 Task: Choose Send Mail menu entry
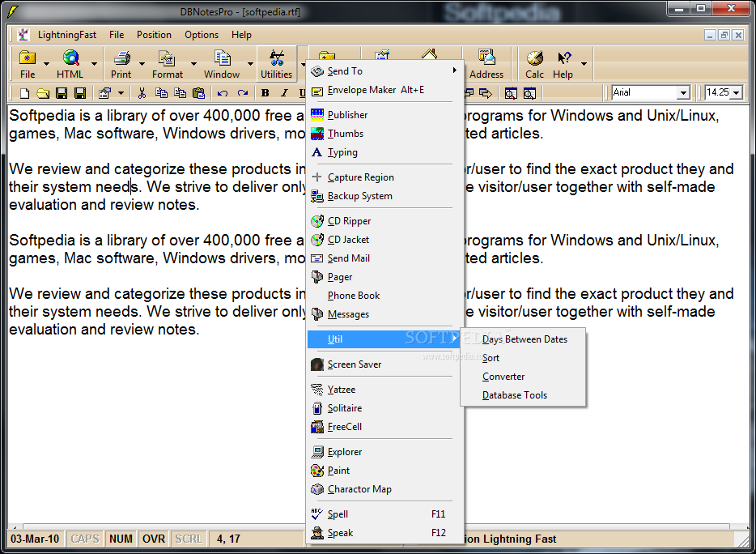385,258
